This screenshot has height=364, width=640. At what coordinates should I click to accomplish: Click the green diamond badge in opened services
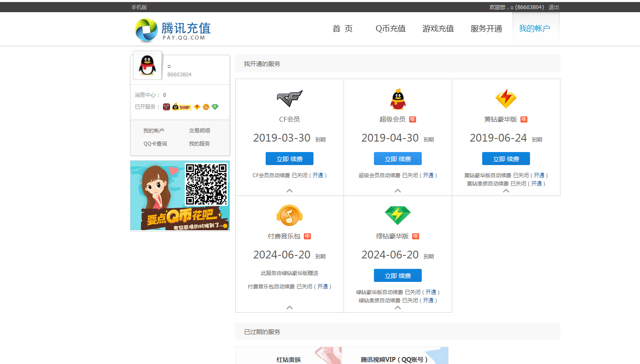[x=215, y=107]
